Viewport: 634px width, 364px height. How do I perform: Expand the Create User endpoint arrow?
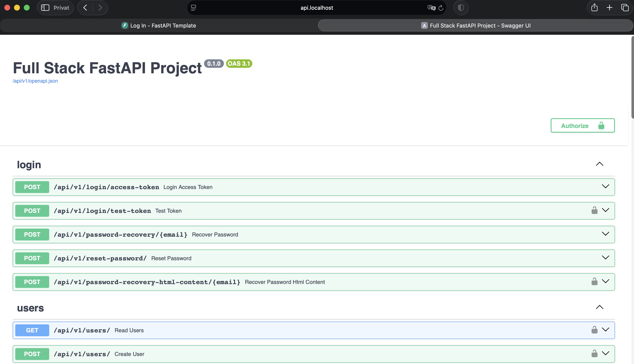tap(605, 353)
